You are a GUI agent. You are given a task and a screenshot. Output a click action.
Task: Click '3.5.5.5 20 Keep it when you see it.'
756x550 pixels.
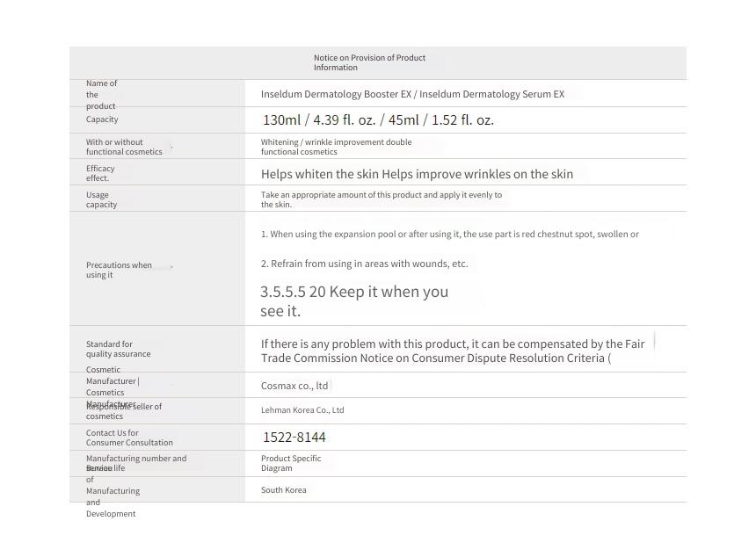click(x=354, y=301)
